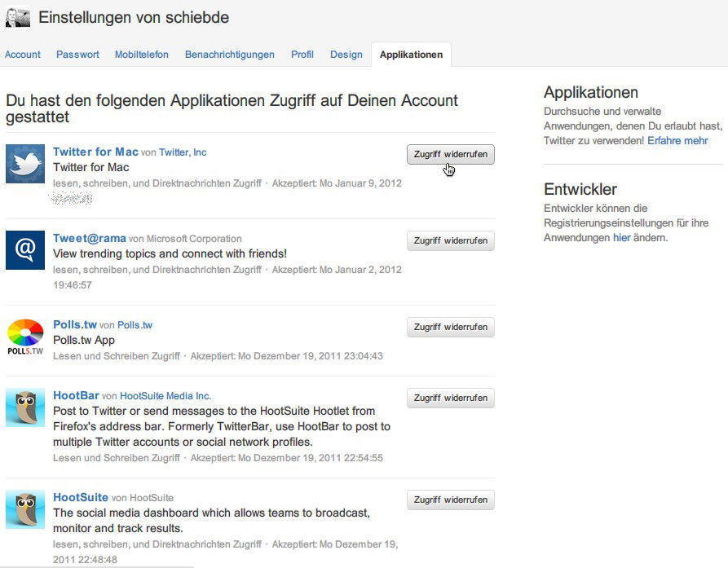Open the HootBar app title link
This screenshot has height=568, width=728.
tap(76, 395)
